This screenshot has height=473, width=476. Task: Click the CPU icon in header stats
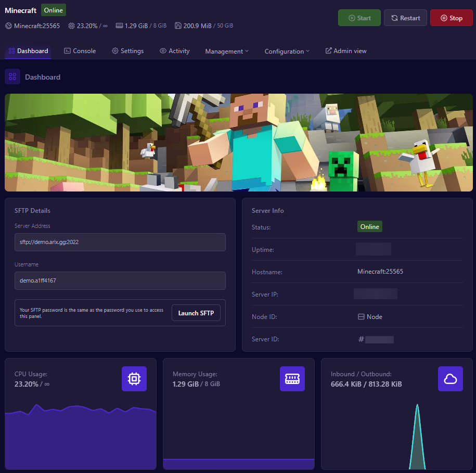click(72, 25)
